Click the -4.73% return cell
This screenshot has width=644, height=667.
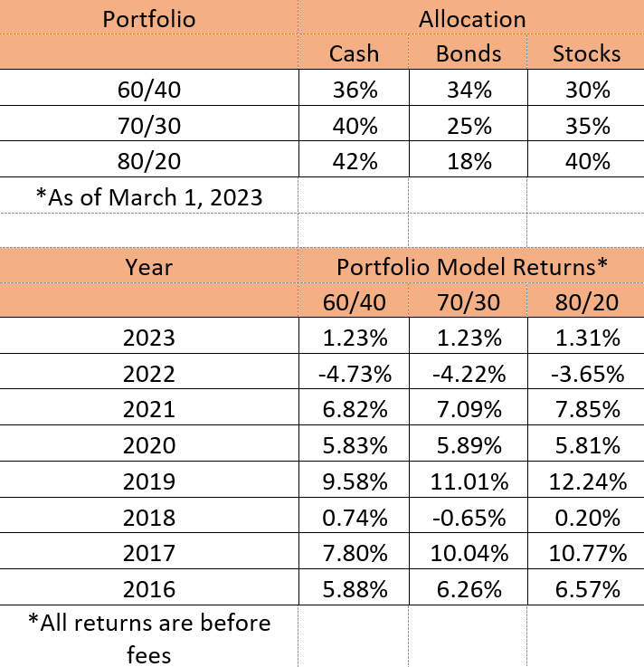354,374
